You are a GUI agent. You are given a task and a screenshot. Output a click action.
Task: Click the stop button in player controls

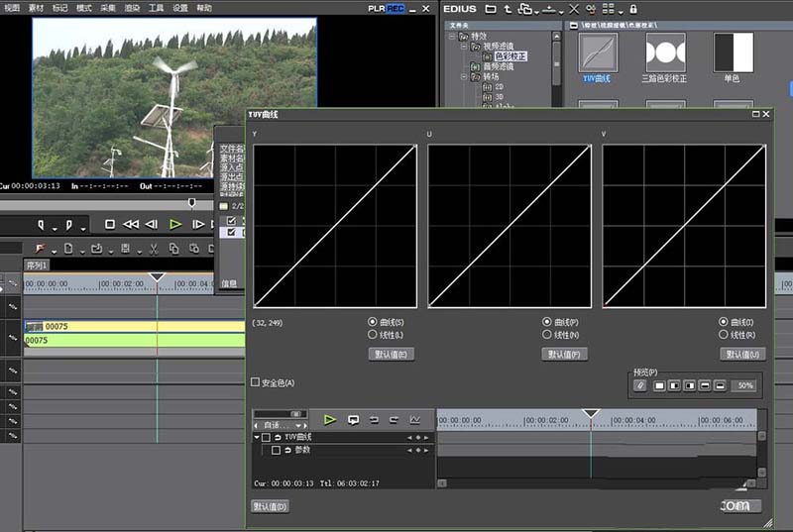click(110, 225)
